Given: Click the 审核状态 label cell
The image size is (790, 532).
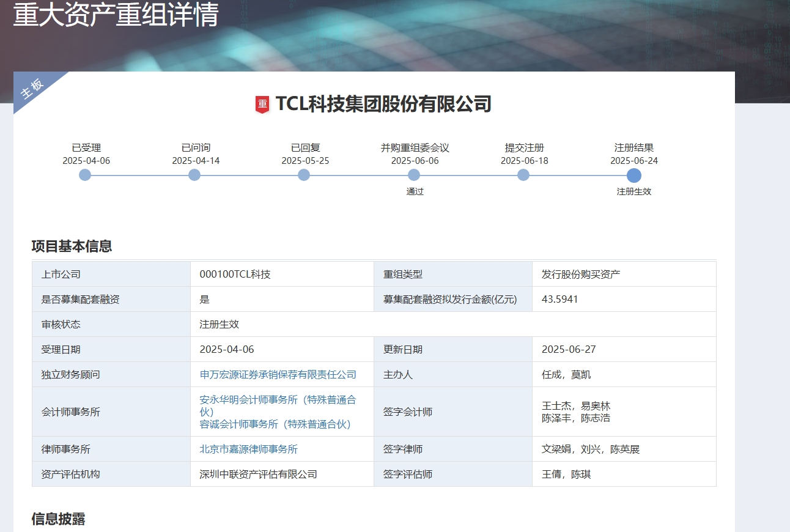Looking at the screenshot, I should tap(111, 324).
